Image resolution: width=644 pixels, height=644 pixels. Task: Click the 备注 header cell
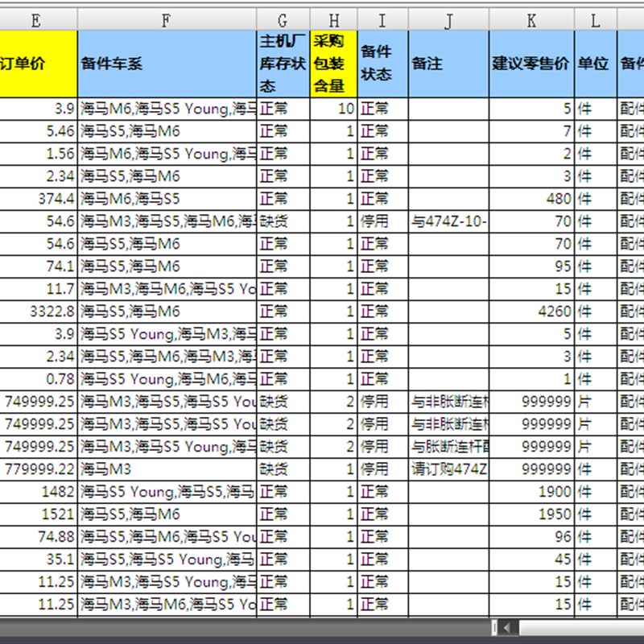[449, 64]
